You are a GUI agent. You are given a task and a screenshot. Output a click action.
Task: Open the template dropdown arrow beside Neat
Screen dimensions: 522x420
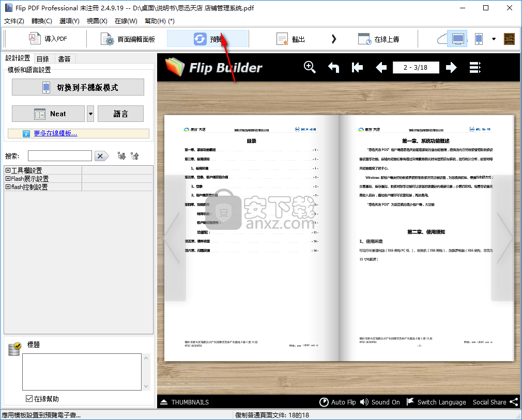pyautogui.click(x=90, y=114)
